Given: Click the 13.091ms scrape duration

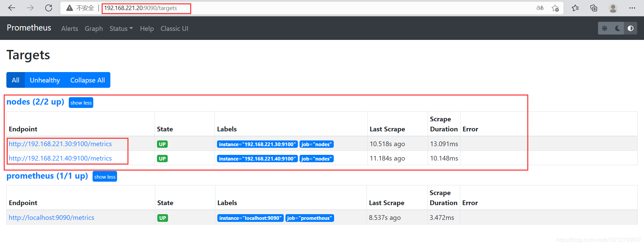Looking at the screenshot, I should pos(444,144).
